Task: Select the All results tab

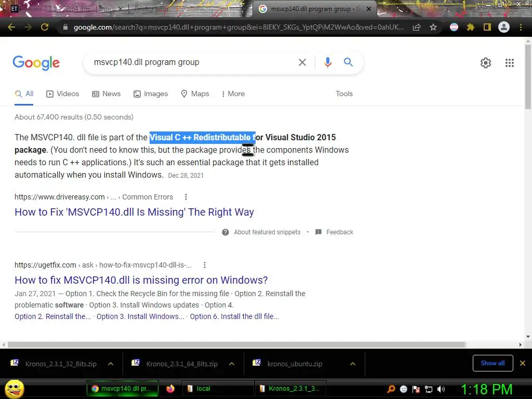Action: [x=24, y=94]
